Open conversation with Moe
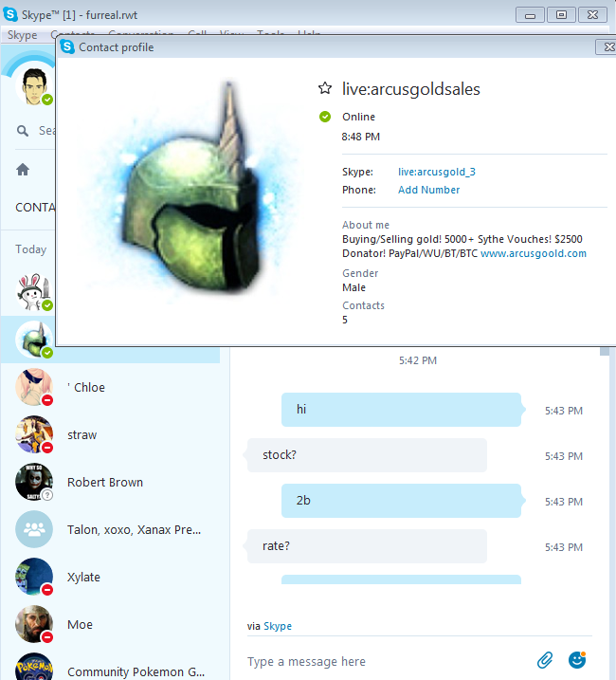616x680 pixels. click(110, 624)
